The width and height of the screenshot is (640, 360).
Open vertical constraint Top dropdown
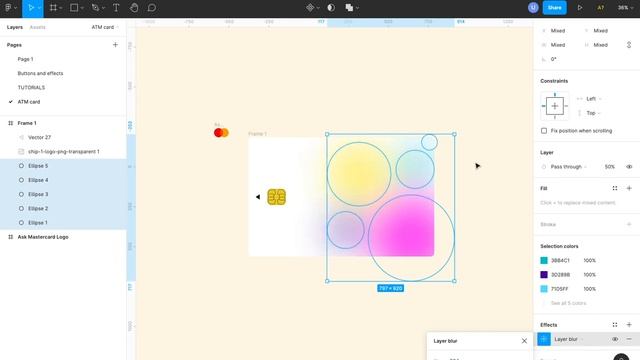pyautogui.click(x=593, y=113)
